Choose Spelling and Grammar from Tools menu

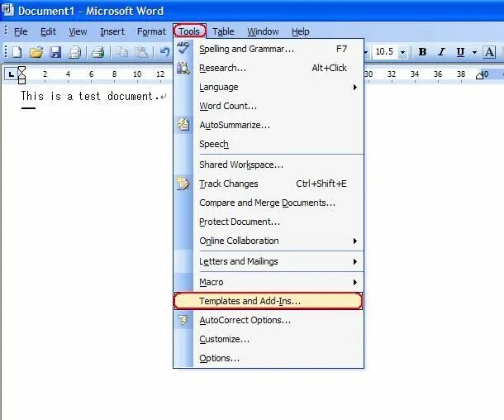269,49
